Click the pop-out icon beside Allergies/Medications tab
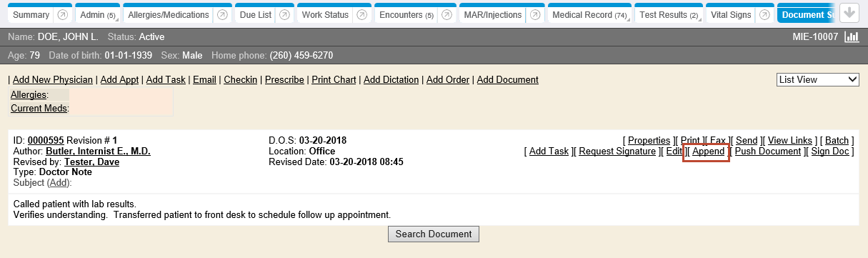The height and width of the screenshot is (258, 868). (x=222, y=15)
